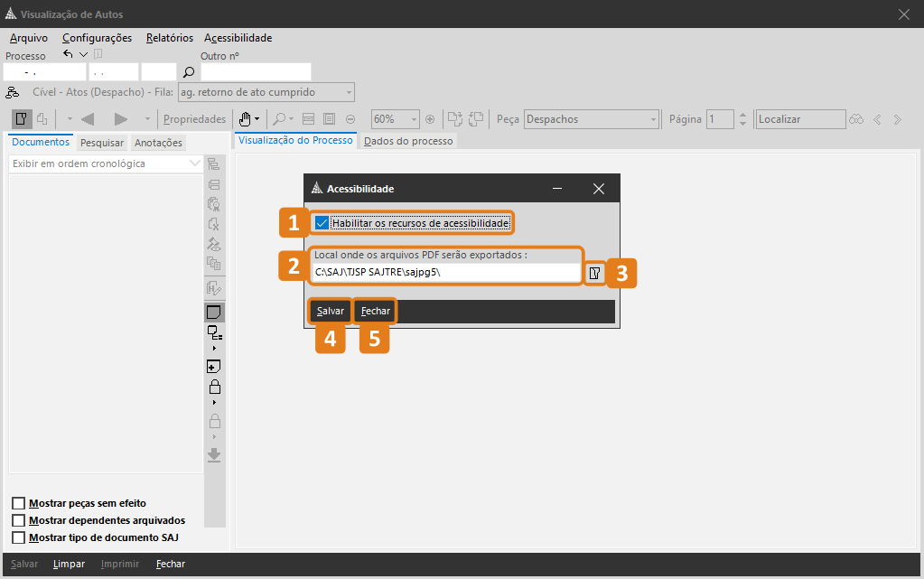
Task: Click the hierarchy node icon in side toolbar
Action: (214, 333)
